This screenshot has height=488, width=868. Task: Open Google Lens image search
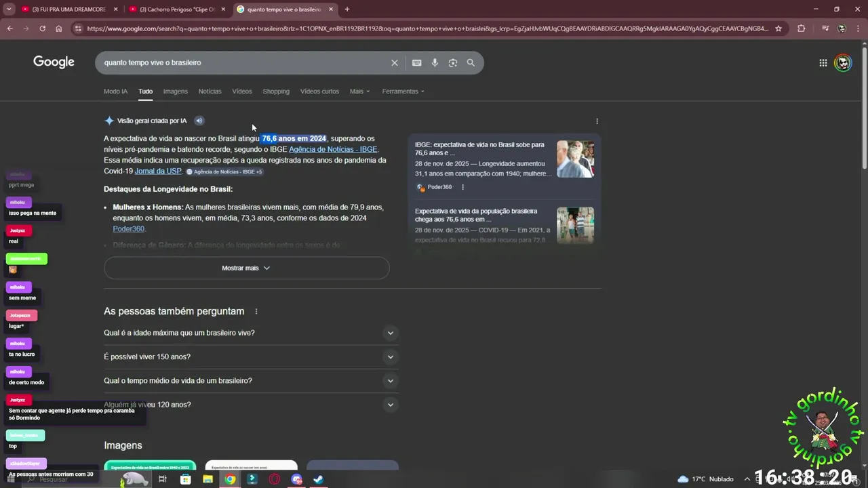pos(453,62)
